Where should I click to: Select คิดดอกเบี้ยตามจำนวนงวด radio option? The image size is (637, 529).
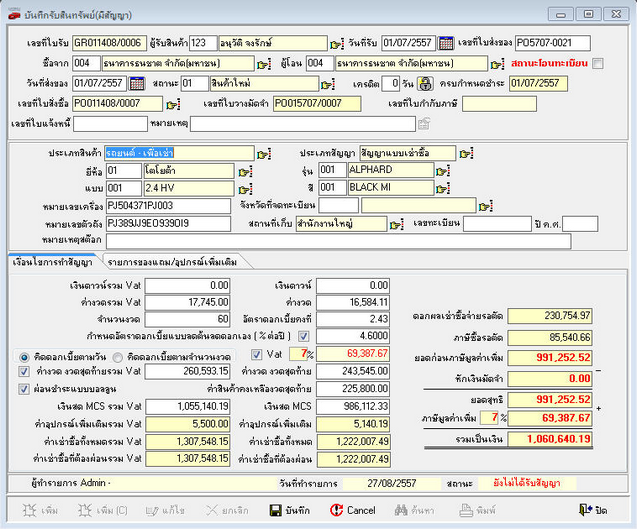tap(118, 358)
